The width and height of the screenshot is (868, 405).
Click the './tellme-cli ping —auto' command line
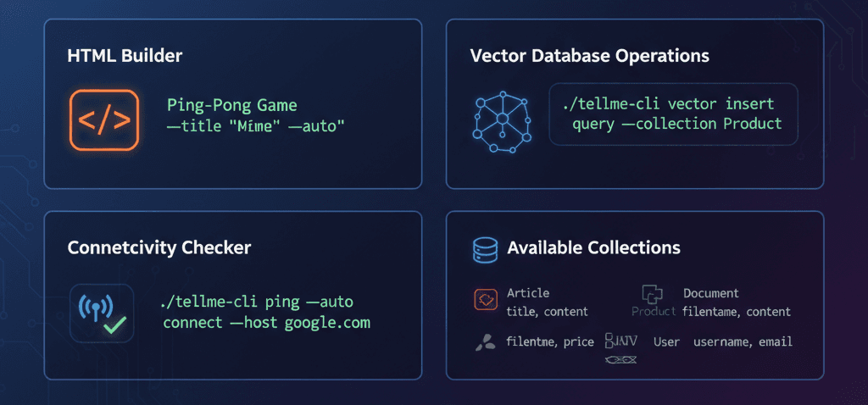click(257, 302)
